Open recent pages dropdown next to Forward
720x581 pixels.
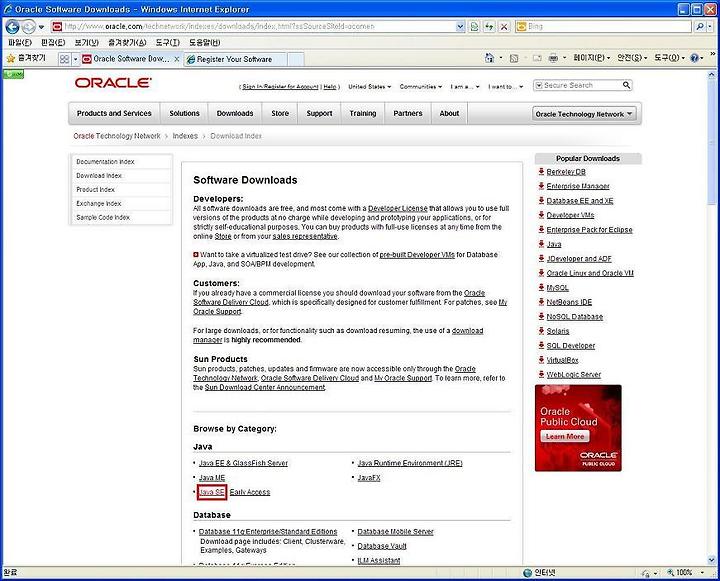[x=41, y=27]
